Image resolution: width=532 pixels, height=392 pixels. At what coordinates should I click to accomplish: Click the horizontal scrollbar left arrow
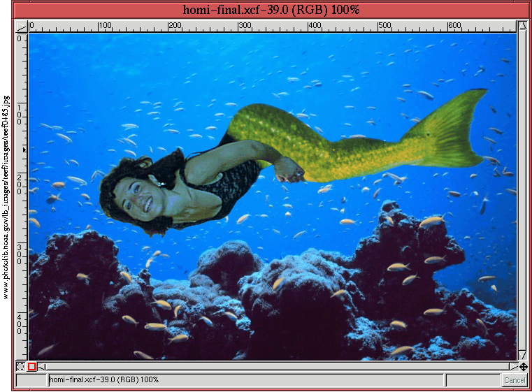42,366
